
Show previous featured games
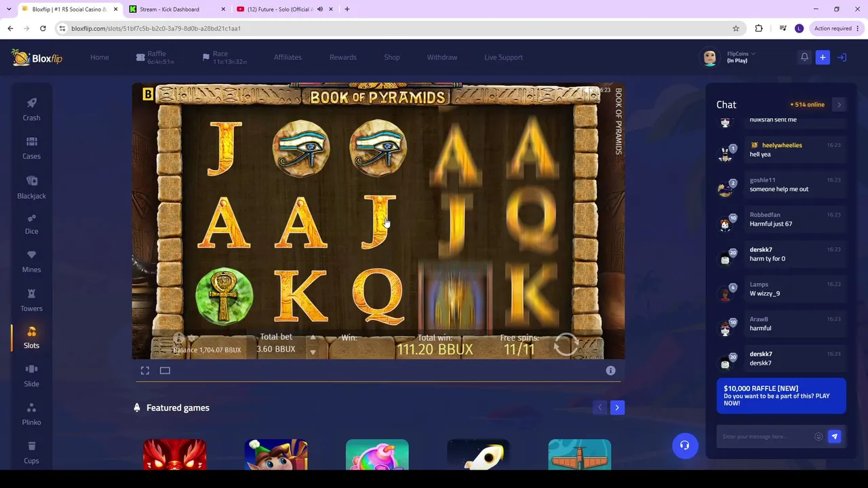click(x=599, y=407)
